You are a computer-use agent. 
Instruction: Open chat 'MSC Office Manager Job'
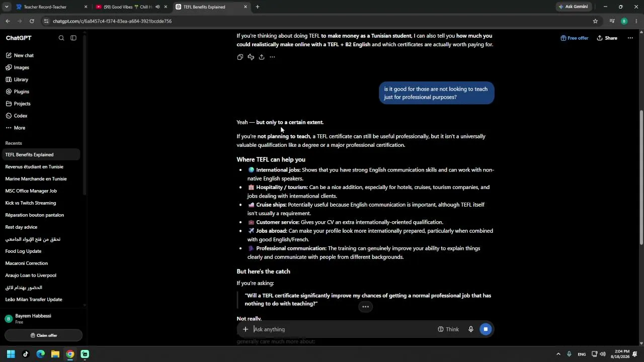coord(40,191)
